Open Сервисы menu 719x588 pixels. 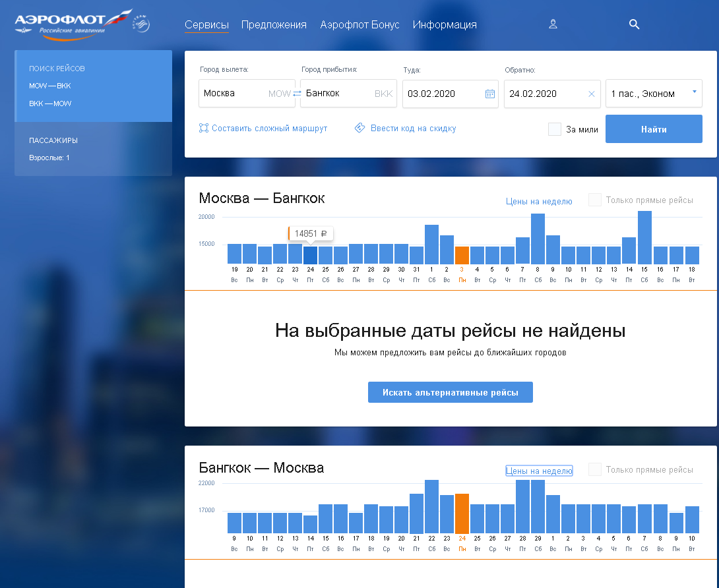[206, 25]
